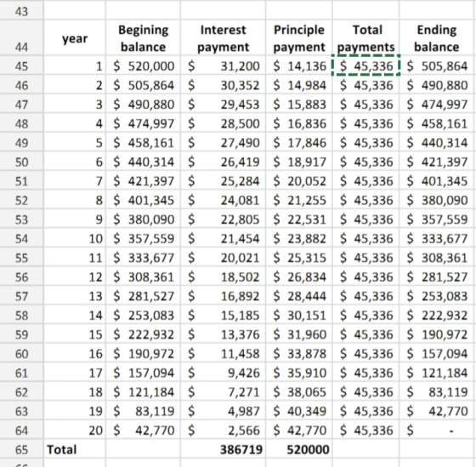This screenshot has height=467, width=476.
Task: Select interest payment 20,021 cell
Action: pyautogui.click(x=223, y=258)
